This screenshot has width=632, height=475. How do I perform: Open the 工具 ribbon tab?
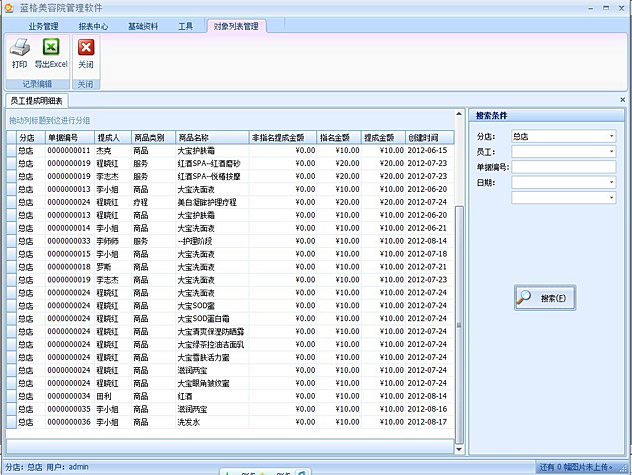pyautogui.click(x=186, y=26)
